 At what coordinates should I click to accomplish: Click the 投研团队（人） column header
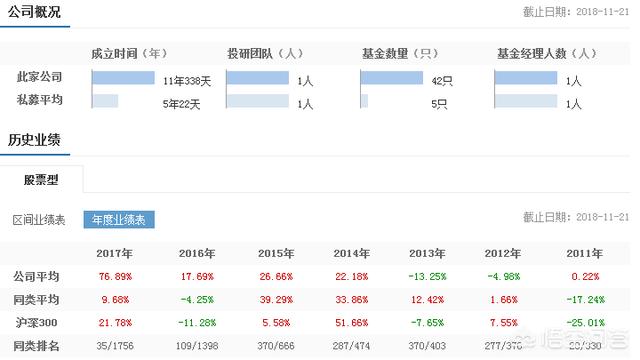[x=265, y=53]
